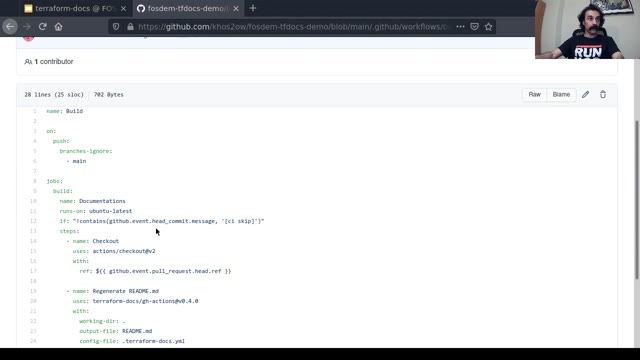The width and height of the screenshot is (640, 360).
Task: Click the page vertical scrollbar
Action: pyautogui.click(x=637, y=200)
